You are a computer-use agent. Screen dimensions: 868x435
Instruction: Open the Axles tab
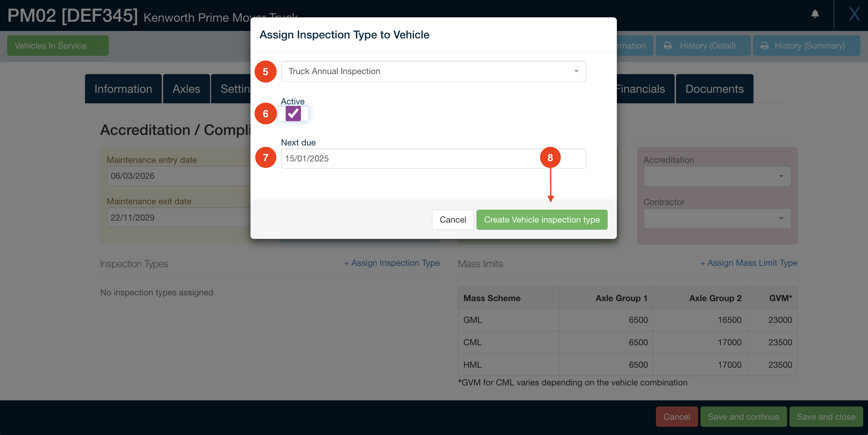tap(186, 89)
